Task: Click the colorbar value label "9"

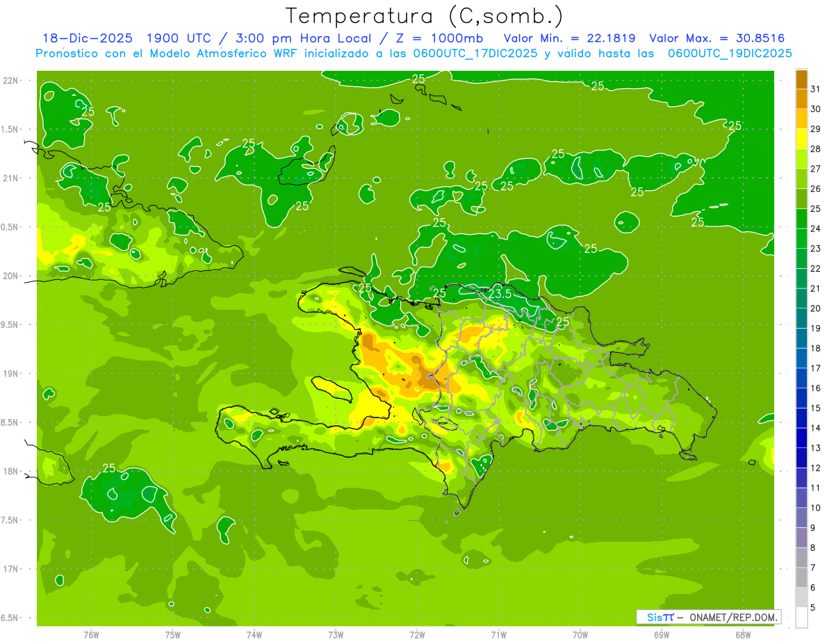Action: pyautogui.click(x=814, y=528)
